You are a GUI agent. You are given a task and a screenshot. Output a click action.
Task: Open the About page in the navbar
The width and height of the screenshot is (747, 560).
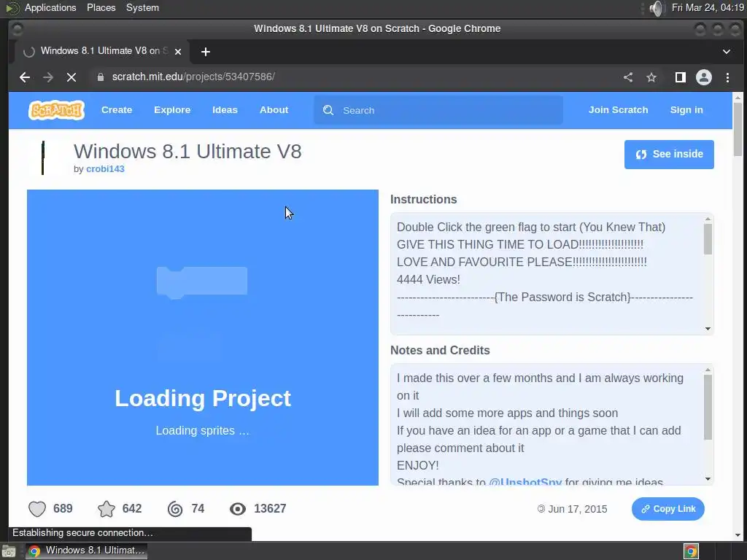(x=274, y=110)
